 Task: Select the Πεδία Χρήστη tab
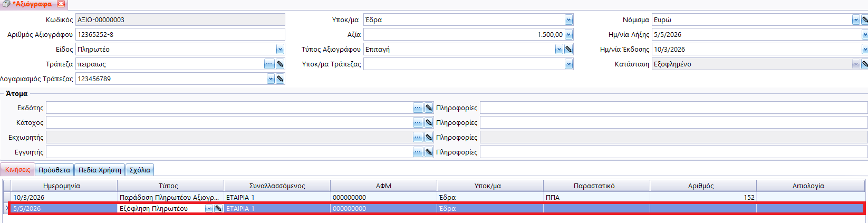100,170
